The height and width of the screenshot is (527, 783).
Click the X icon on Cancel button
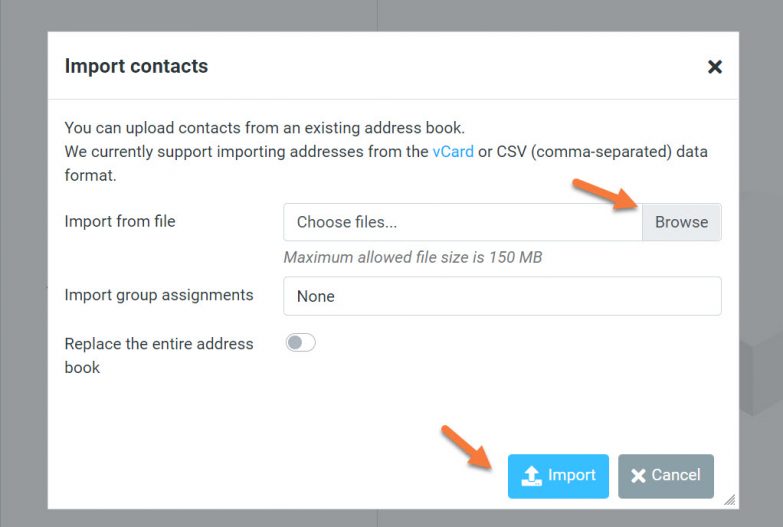[x=638, y=476]
